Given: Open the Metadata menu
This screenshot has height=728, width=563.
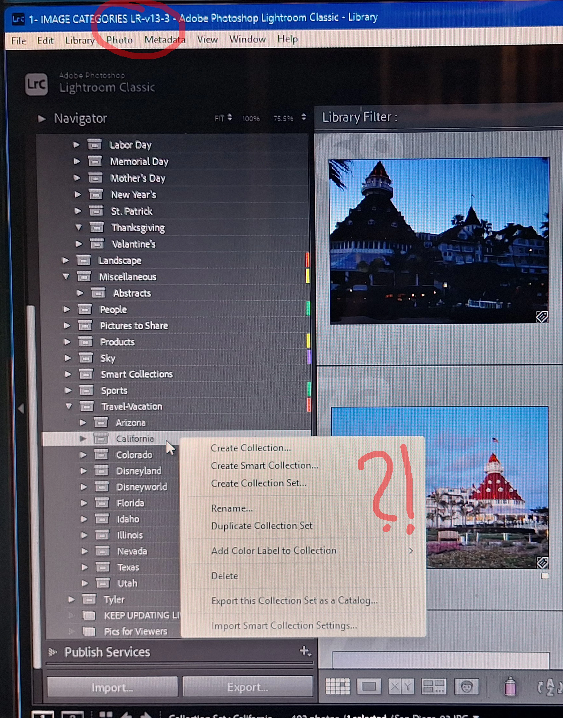Looking at the screenshot, I should point(165,40).
